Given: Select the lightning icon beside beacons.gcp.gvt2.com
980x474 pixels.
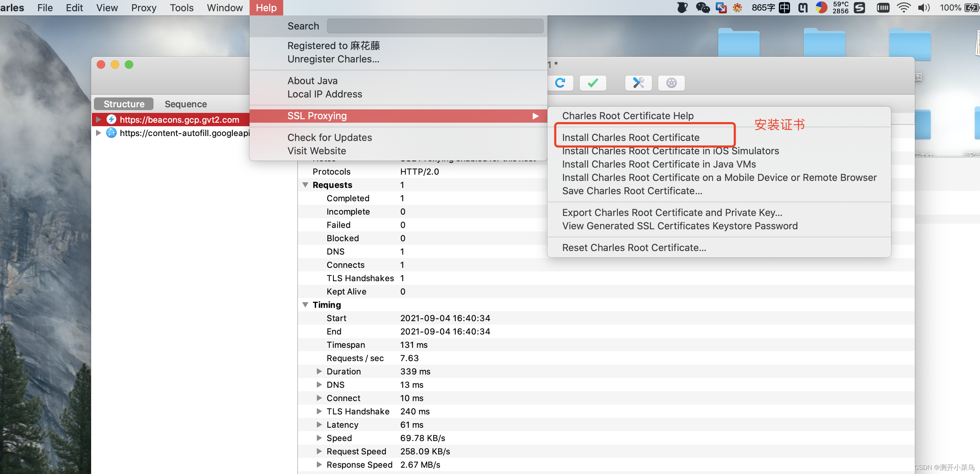Looking at the screenshot, I should [x=111, y=120].
